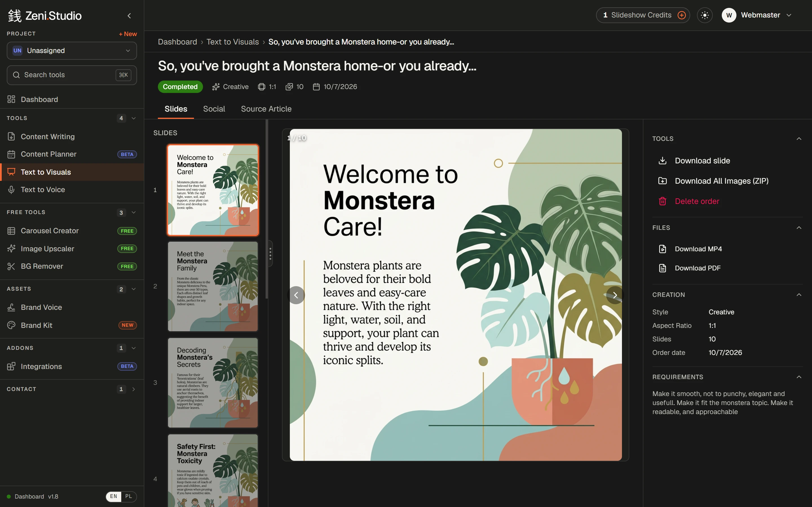Switch language to PL
Image resolution: width=812 pixels, height=507 pixels.
pos(129,496)
